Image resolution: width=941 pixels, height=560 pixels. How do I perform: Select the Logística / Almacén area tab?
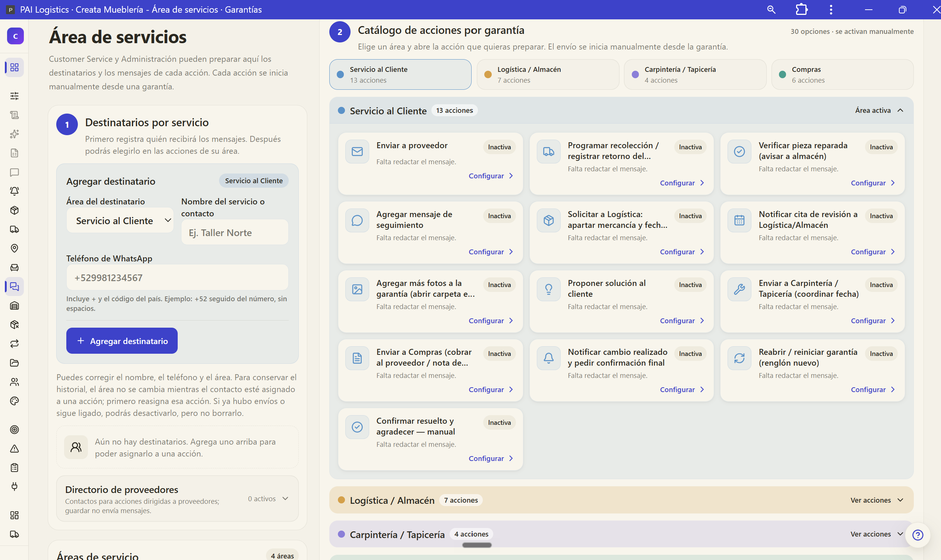click(548, 74)
